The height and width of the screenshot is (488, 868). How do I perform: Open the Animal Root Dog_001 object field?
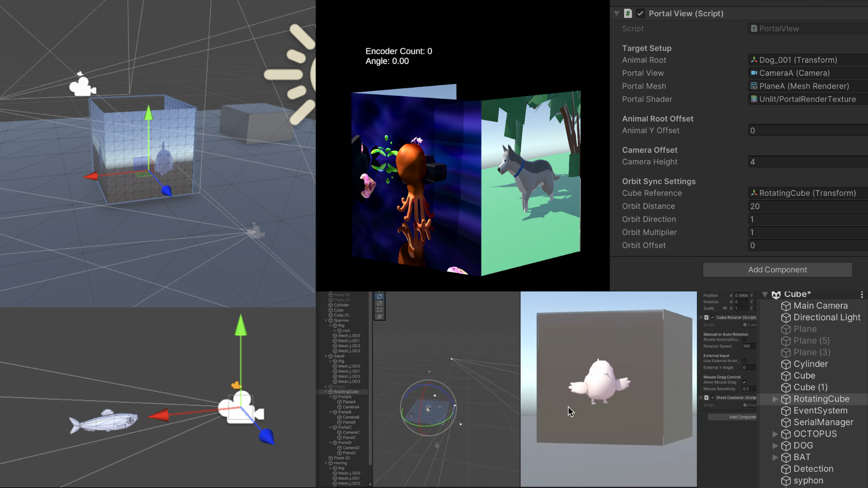(x=808, y=60)
